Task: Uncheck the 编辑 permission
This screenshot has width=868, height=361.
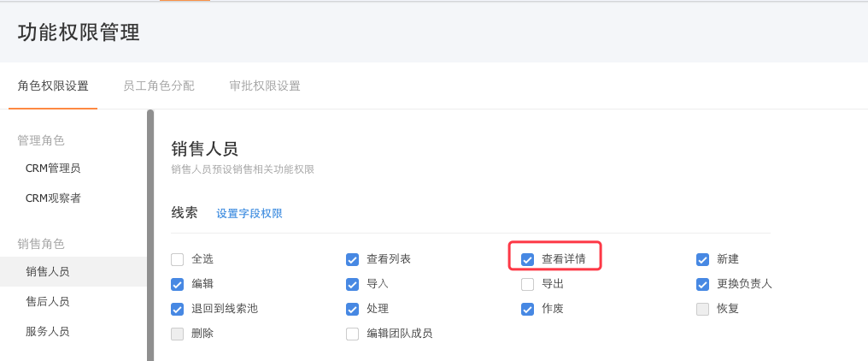Action: 178,284
